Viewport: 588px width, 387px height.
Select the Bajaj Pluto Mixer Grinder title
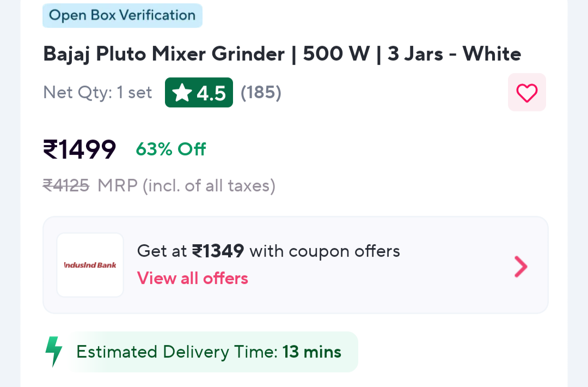coord(163,54)
